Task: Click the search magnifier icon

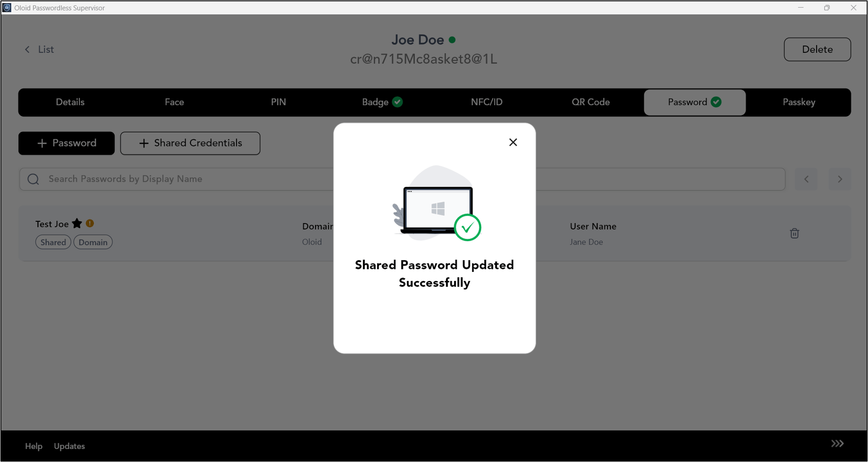Action: click(x=33, y=179)
